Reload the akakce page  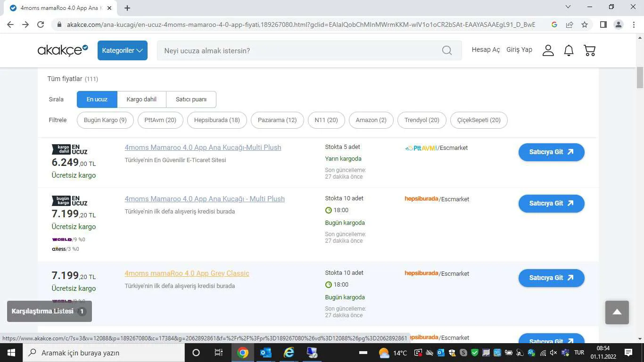(x=41, y=25)
